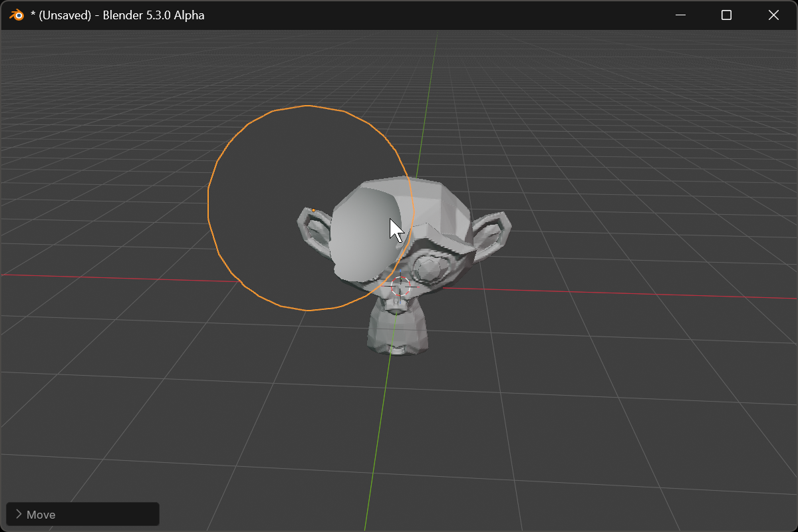The height and width of the screenshot is (532, 798).
Task: Click the orange origin dot near the ear
Action: pos(313,210)
